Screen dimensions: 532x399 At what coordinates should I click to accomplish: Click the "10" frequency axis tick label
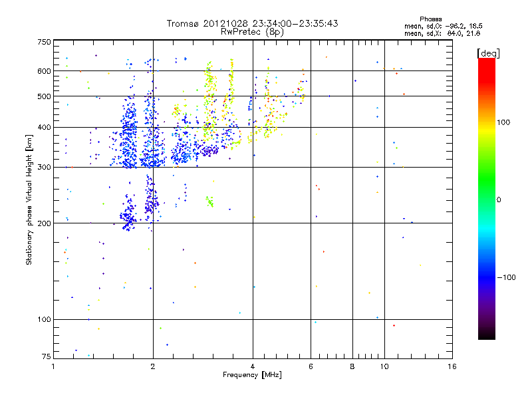pyautogui.click(x=384, y=366)
